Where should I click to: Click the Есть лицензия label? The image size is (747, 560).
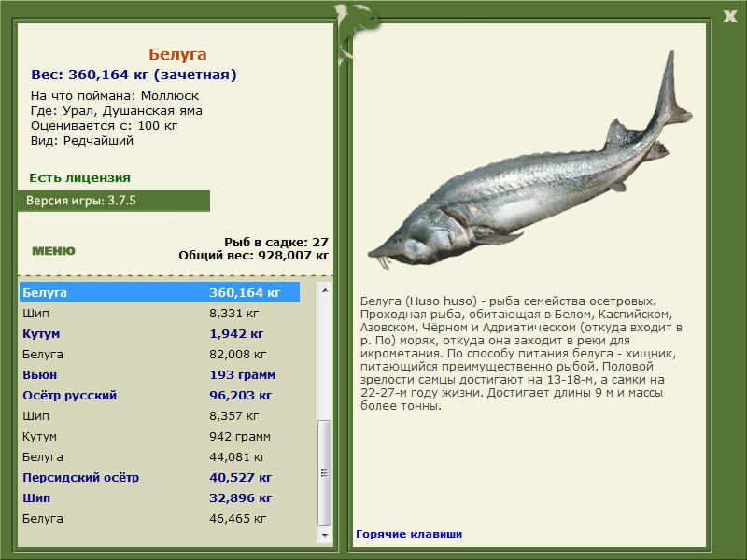[x=80, y=177]
